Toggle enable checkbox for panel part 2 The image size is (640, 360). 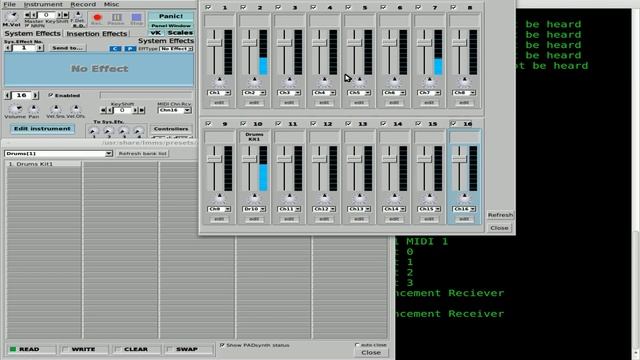tap(244, 7)
